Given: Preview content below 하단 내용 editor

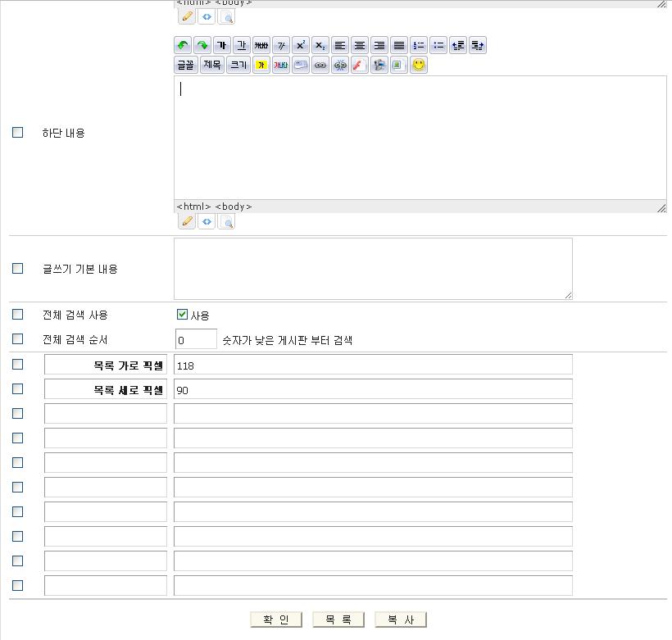Looking at the screenshot, I should (227, 221).
